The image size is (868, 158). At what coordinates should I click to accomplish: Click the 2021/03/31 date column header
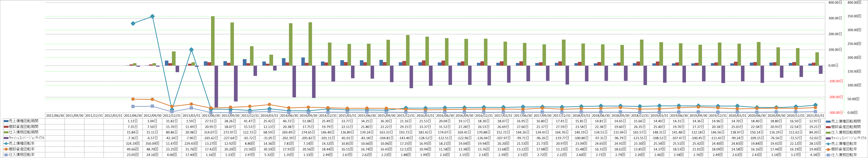pos(815,116)
